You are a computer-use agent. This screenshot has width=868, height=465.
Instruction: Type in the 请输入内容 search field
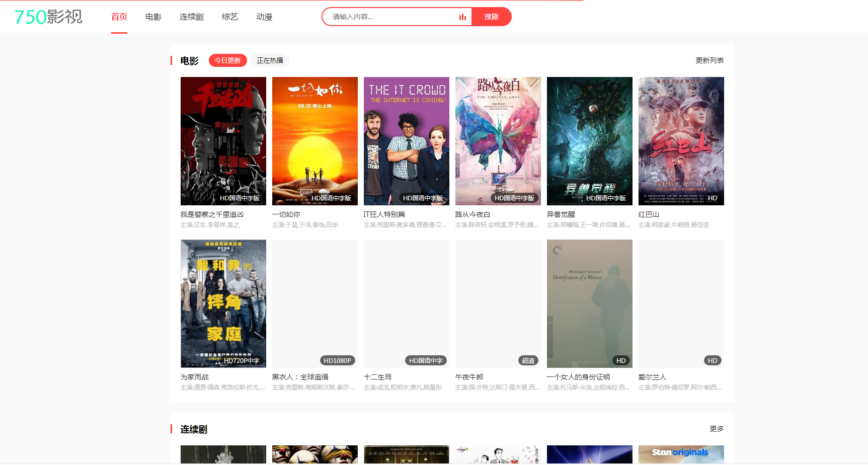(392, 17)
